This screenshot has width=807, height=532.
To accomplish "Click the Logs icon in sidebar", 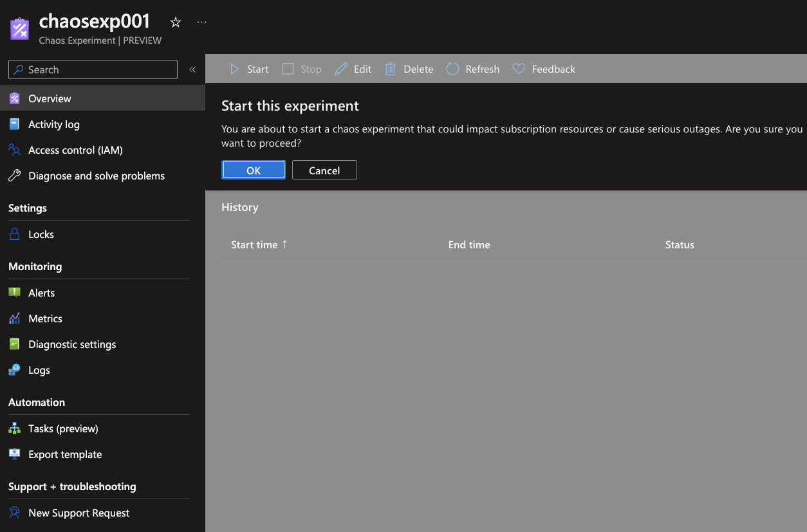I will (14, 370).
